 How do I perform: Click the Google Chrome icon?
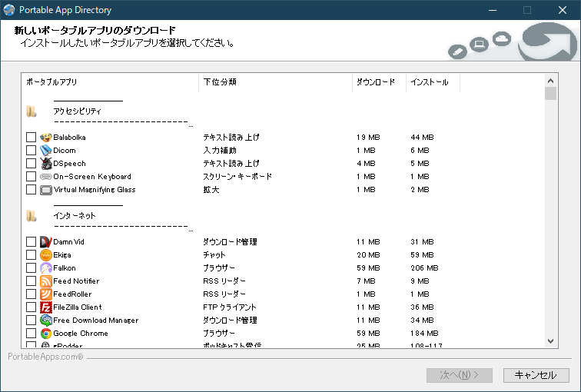[x=46, y=334]
